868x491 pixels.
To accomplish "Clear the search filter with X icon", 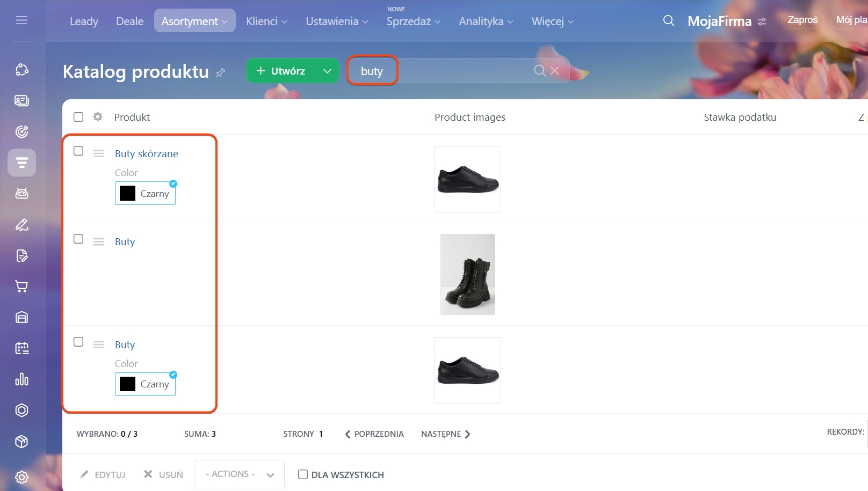I will 555,71.
